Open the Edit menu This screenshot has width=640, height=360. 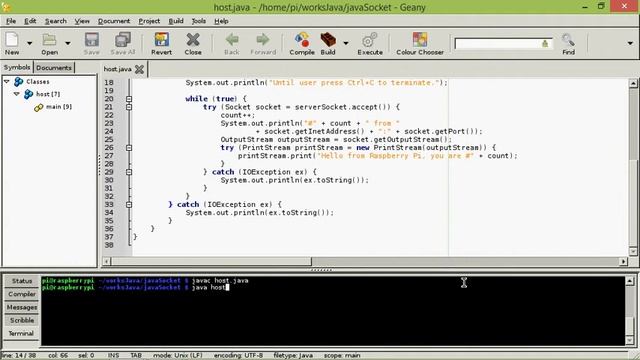(x=30, y=21)
